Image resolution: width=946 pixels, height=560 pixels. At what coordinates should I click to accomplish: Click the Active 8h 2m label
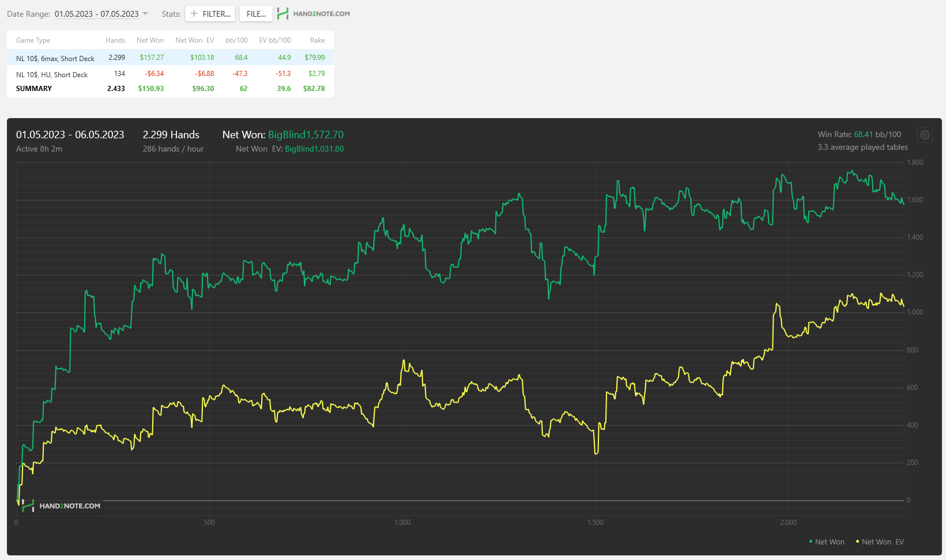[39, 149]
